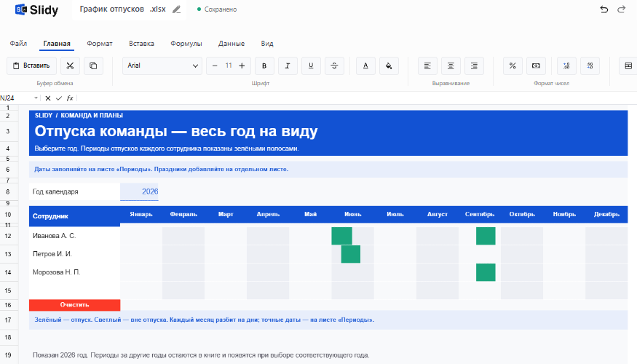The image size is (637, 364).
Task: Open the Вид tab
Action: (267, 44)
